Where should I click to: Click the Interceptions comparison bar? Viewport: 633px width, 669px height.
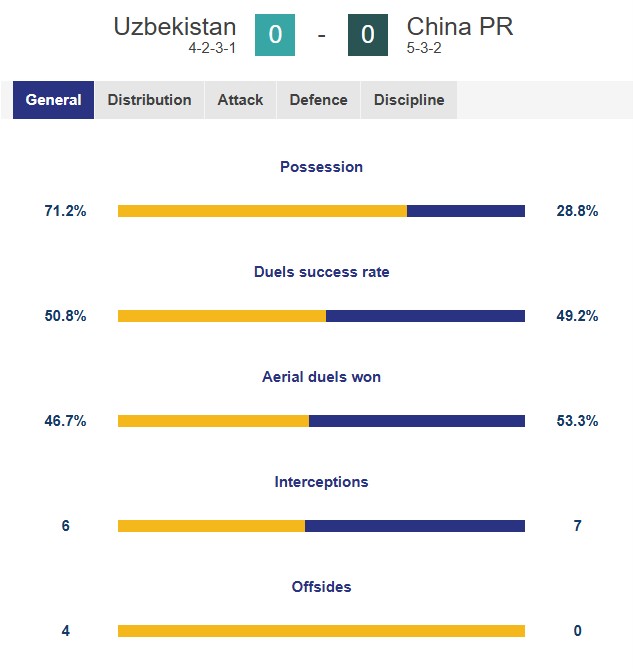(x=321, y=526)
